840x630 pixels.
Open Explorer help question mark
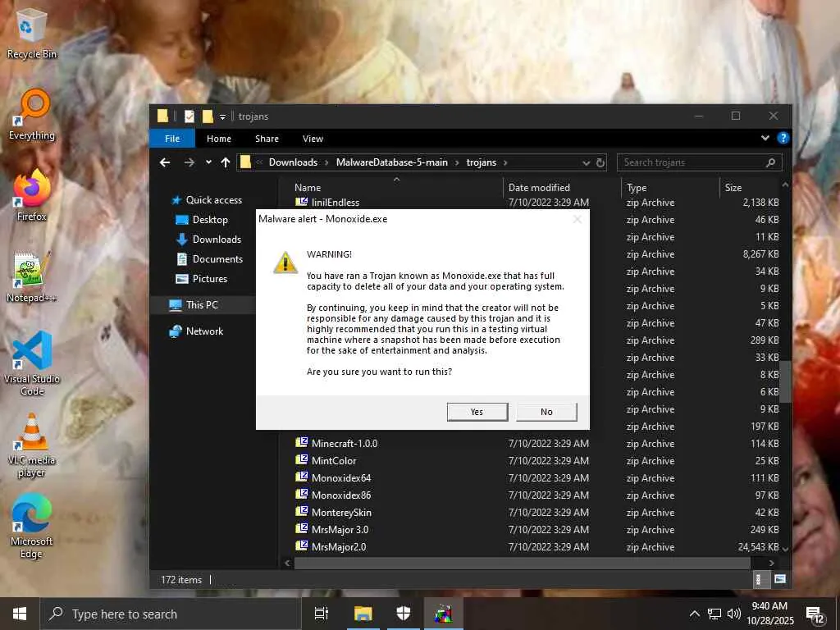(783, 138)
